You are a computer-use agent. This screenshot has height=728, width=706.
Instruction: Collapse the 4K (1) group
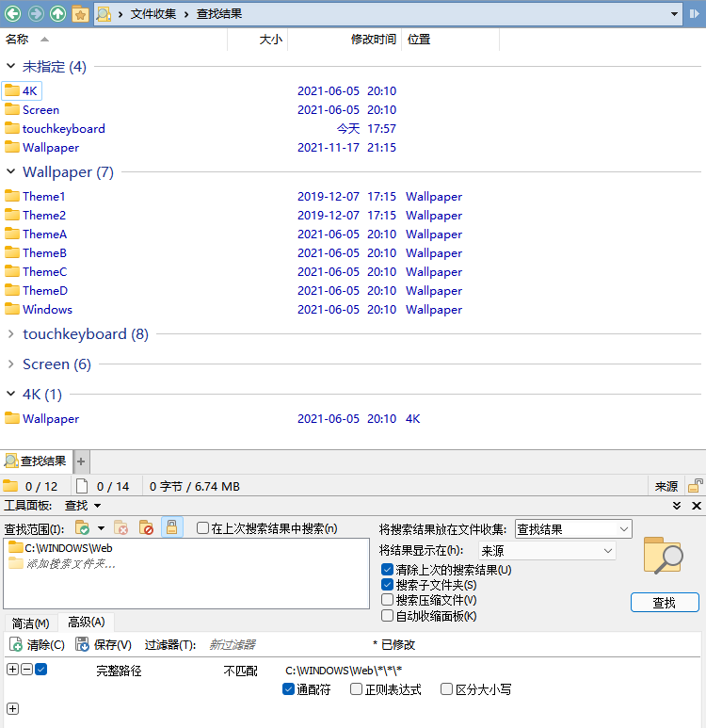pos(11,394)
